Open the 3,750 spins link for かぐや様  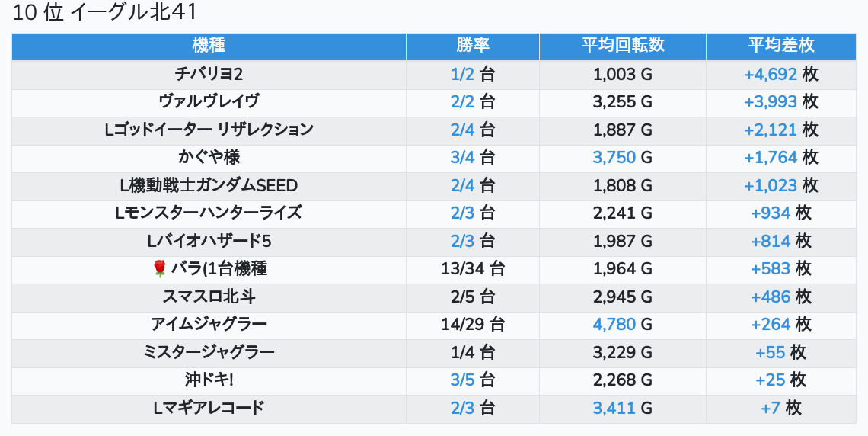pyautogui.click(x=614, y=157)
